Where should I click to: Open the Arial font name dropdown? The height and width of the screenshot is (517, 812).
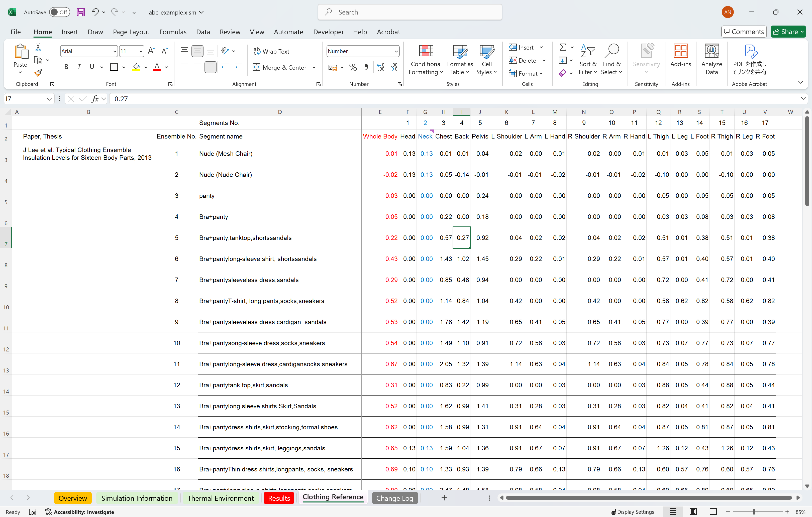tap(115, 51)
